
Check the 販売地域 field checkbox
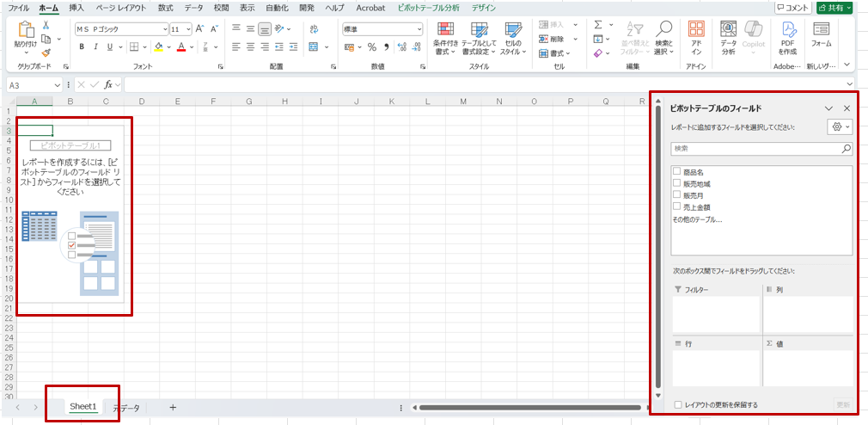[x=677, y=183]
